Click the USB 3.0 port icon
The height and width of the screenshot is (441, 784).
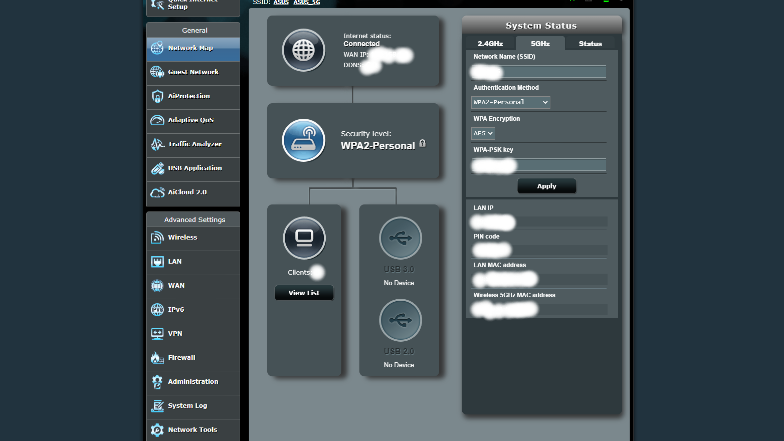pos(400,238)
